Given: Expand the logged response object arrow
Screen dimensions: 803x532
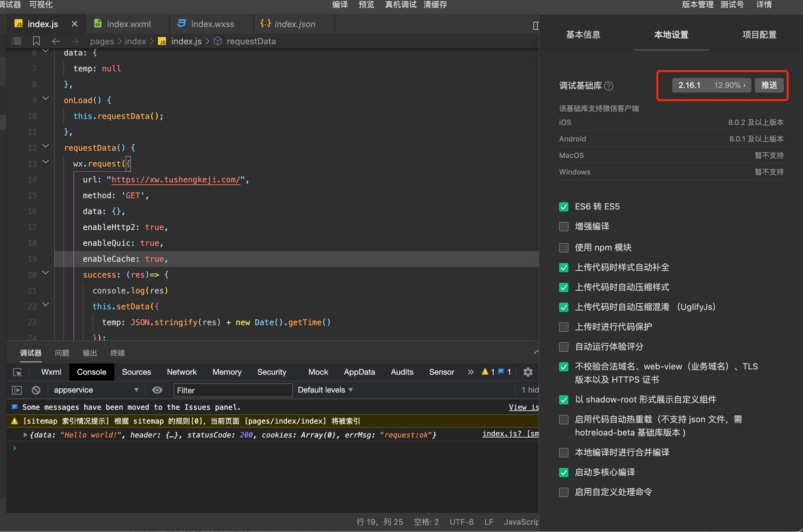Looking at the screenshot, I should 25,435.
